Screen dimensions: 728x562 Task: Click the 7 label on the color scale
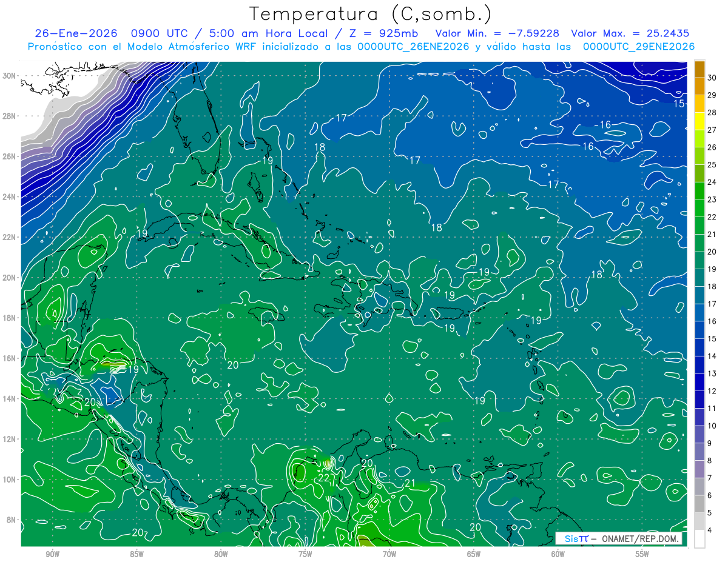(x=710, y=478)
